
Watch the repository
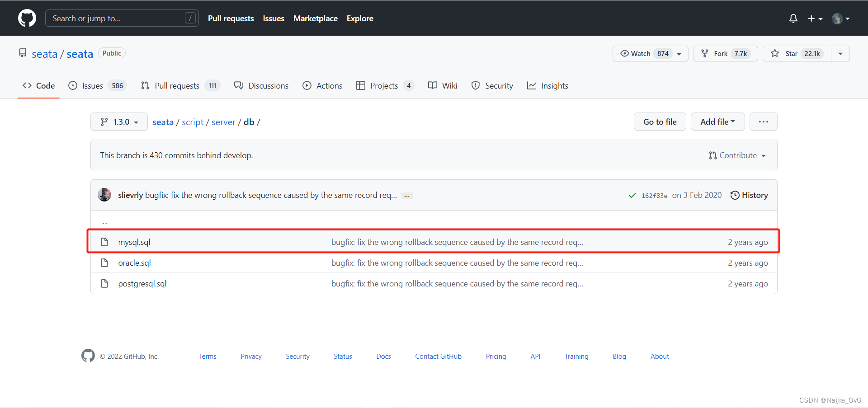tap(636, 53)
